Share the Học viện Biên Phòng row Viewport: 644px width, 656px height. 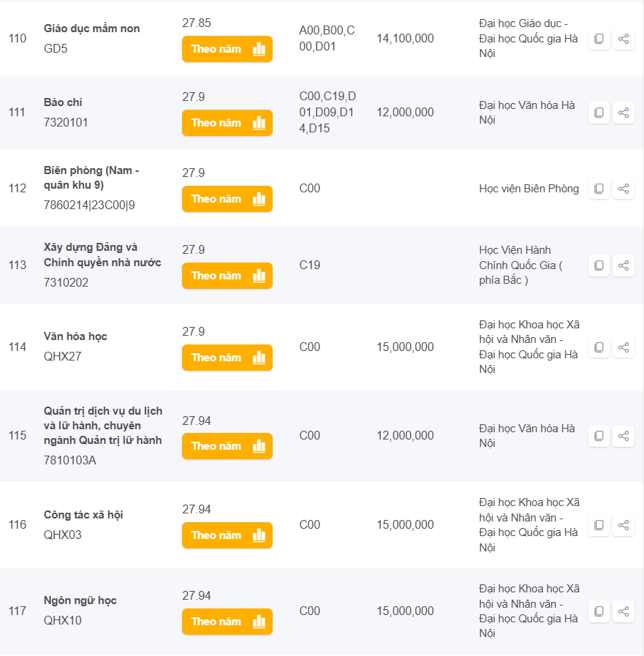624,189
